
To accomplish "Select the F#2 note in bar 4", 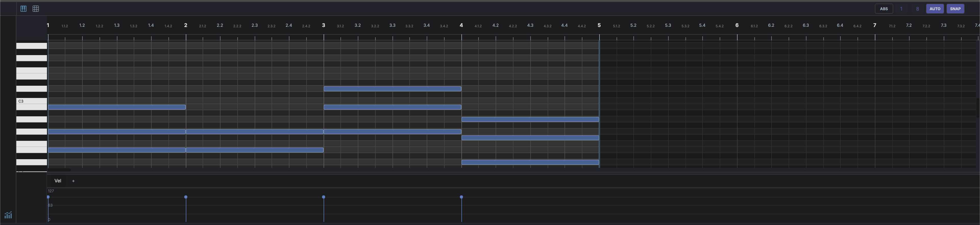I will [530, 138].
